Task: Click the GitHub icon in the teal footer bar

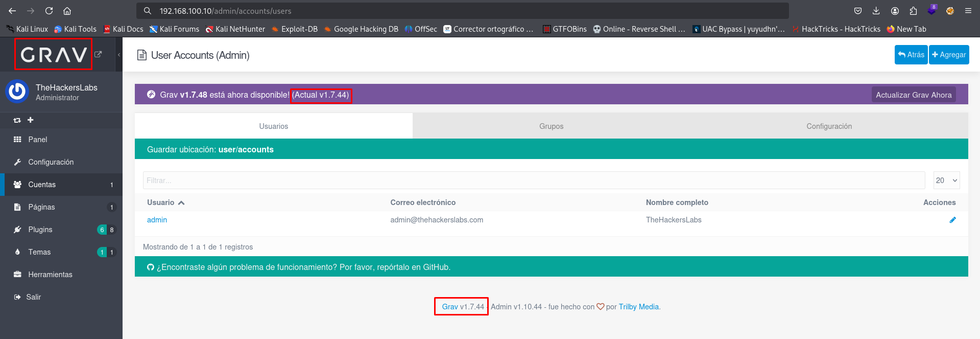Action: click(x=151, y=267)
